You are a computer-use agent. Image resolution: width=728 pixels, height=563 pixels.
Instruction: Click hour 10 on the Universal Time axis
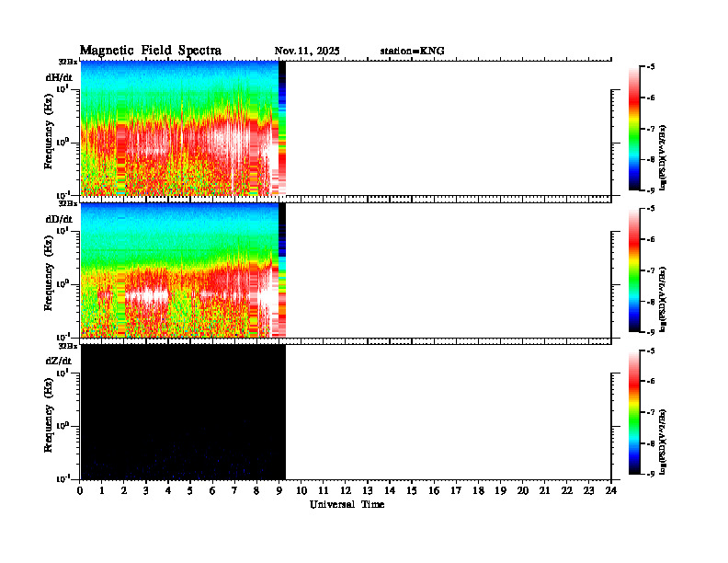pos(301,490)
